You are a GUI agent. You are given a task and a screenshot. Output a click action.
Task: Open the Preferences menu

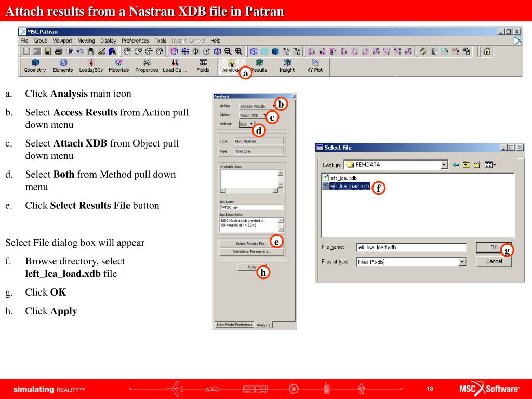(x=136, y=41)
